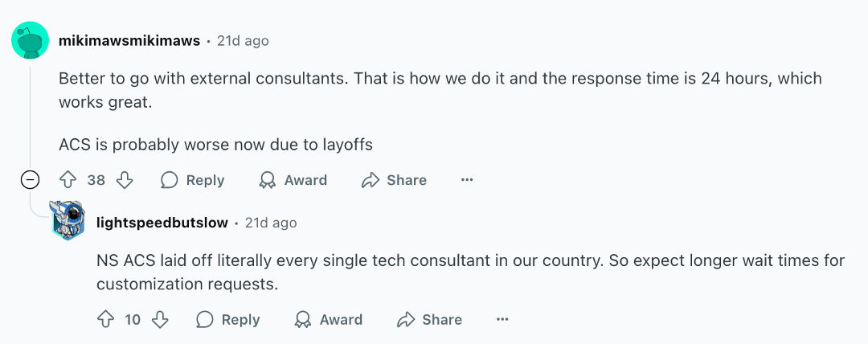The height and width of the screenshot is (344, 868).
Task: Downvote the mikimawsmikimaws comment
Action: pos(125,180)
